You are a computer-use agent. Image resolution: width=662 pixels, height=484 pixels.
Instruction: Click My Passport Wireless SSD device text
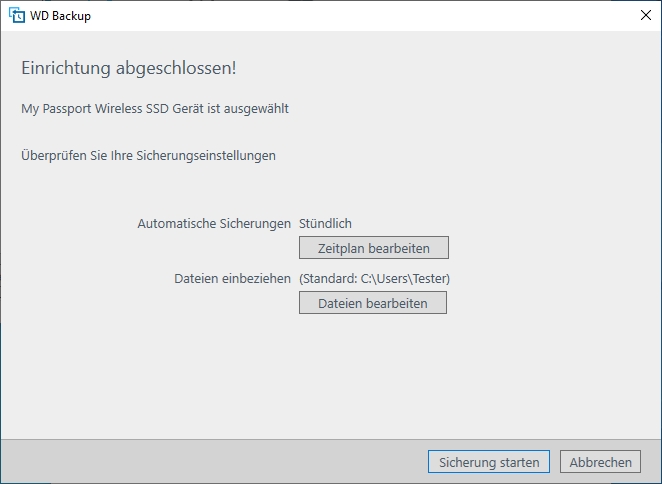(x=155, y=109)
